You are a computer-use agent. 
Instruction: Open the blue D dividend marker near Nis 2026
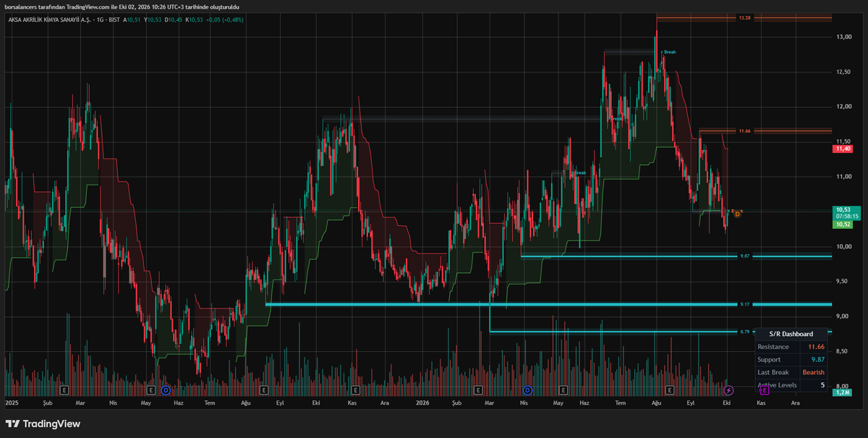pyautogui.click(x=527, y=390)
